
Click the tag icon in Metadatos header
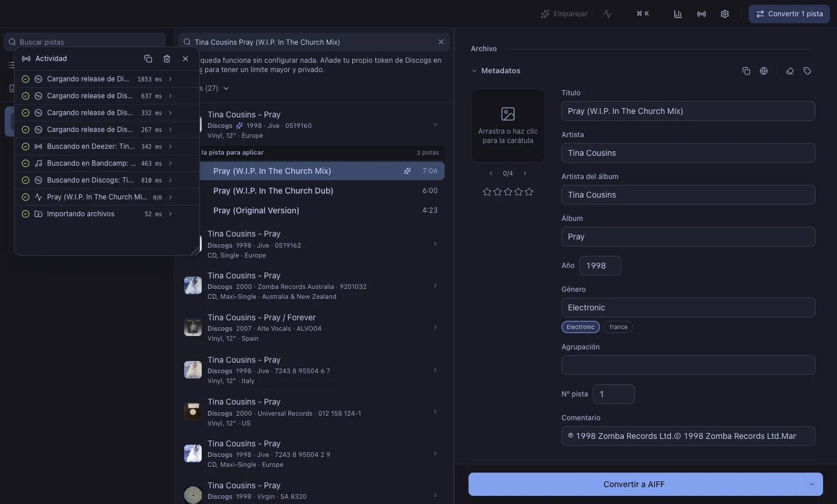pyautogui.click(x=807, y=71)
